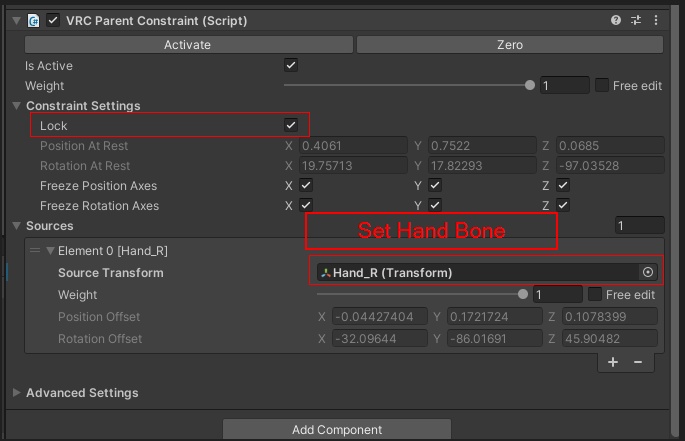Click Position Offset Z field
685x441 pixels.
tap(610, 316)
